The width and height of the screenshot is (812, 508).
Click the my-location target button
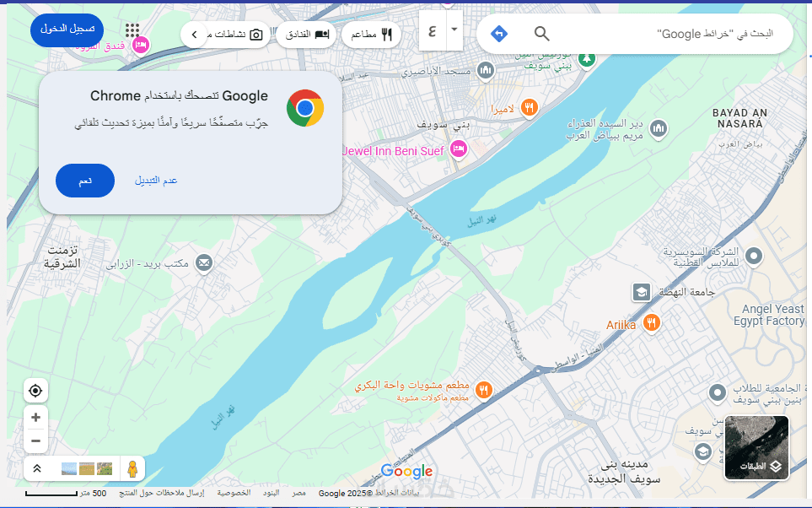[35, 391]
